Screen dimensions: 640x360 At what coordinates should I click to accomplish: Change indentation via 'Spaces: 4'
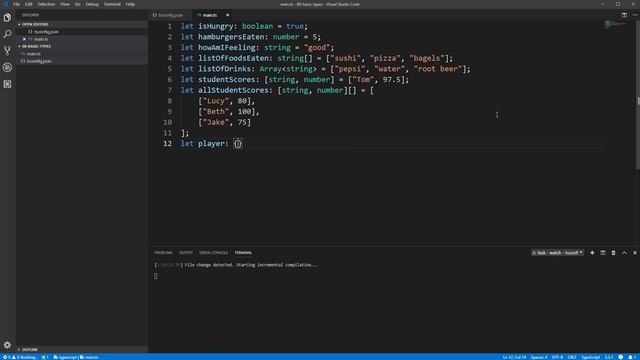(x=539, y=357)
